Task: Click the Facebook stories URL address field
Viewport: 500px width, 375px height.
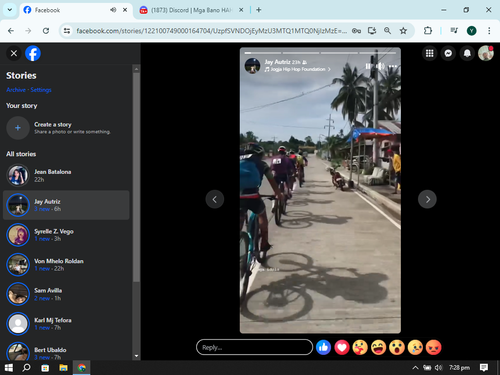Action: [x=212, y=31]
